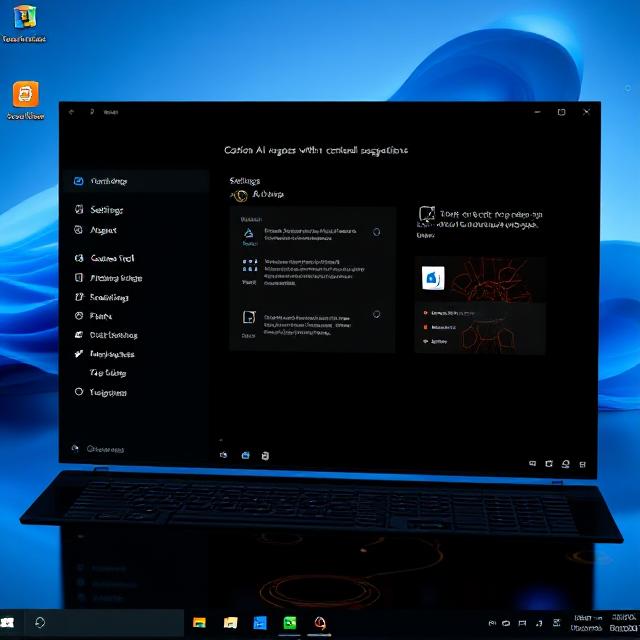
Task: Select the sidebar text item without an icon
Action: point(108,373)
